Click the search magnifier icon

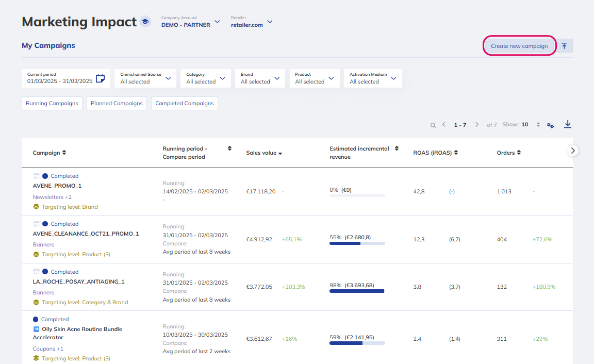click(433, 125)
